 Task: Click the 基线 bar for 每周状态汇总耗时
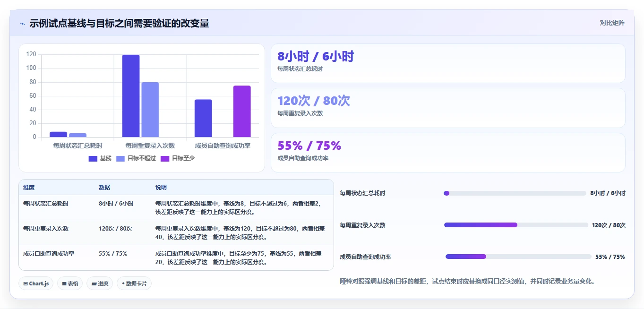tap(58, 134)
